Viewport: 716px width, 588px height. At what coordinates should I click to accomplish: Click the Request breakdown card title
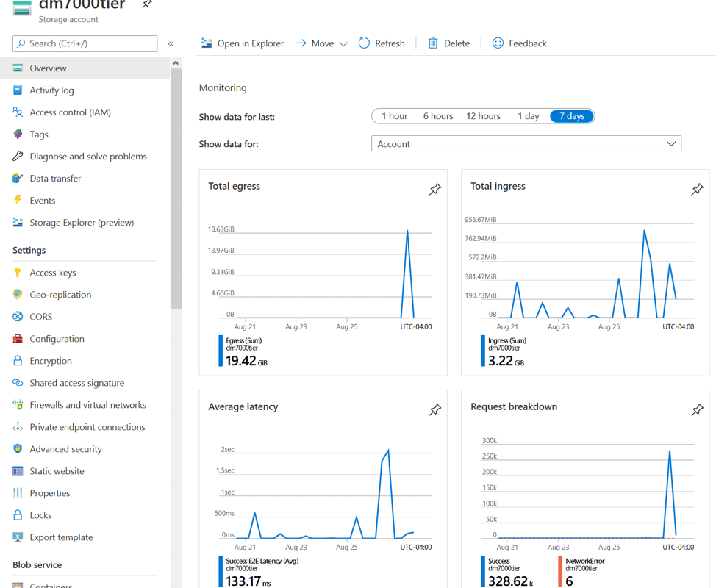pyautogui.click(x=514, y=406)
